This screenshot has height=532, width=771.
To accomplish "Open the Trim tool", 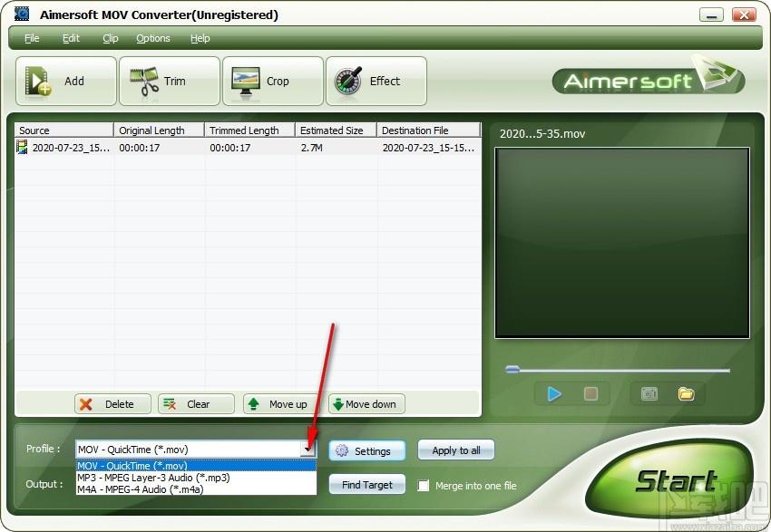I will tap(169, 81).
